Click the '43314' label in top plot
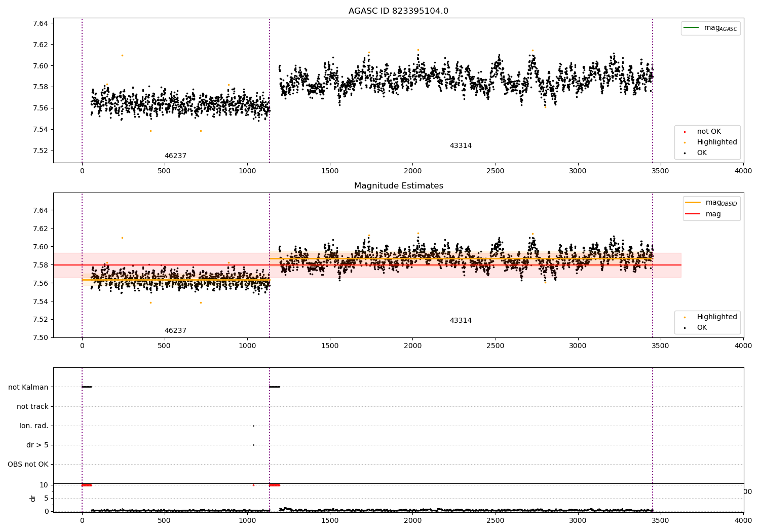760x532 pixels. [461, 146]
